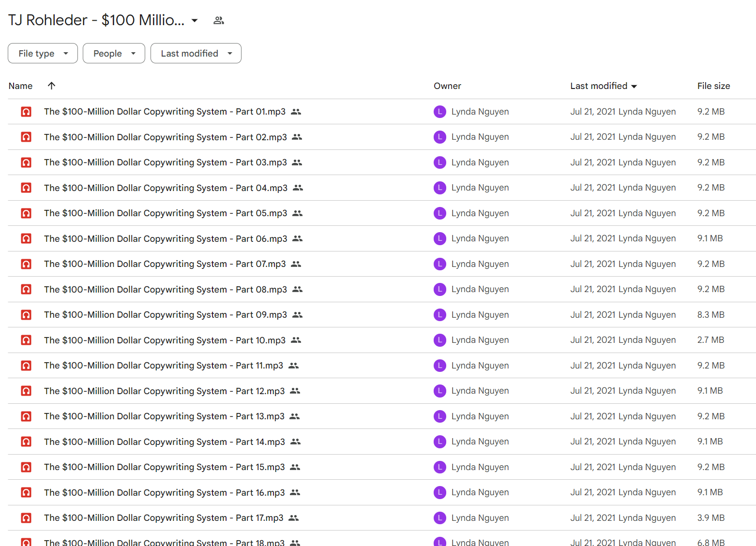Screen dimensions: 756x546
Task: Click the audio file icon for Part 01.mp3
Action: click(26, 112)
